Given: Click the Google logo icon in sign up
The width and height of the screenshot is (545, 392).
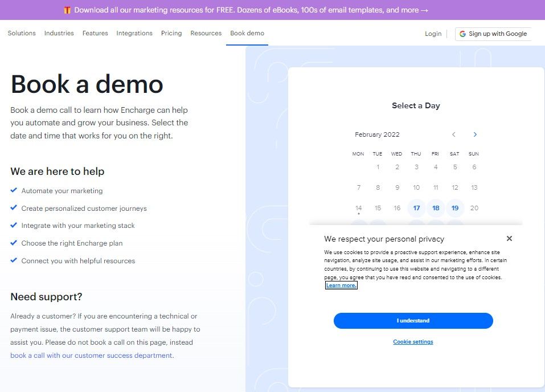Looking at the screenshot, I should point(462,34).
